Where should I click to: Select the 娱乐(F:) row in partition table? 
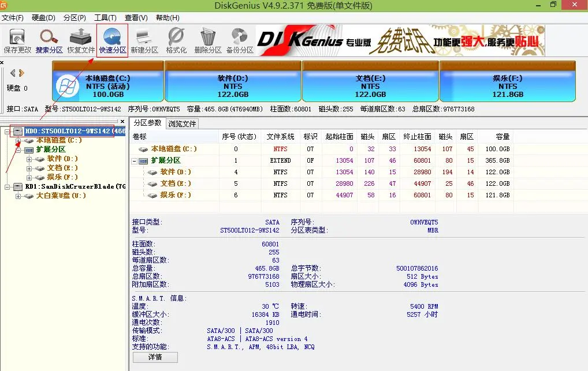[x=321, y=195]
